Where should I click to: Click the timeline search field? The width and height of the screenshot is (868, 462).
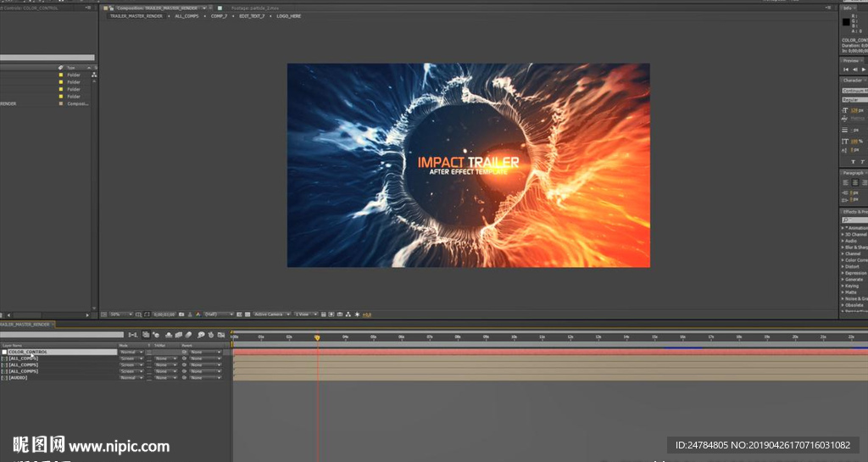(61, 335)
